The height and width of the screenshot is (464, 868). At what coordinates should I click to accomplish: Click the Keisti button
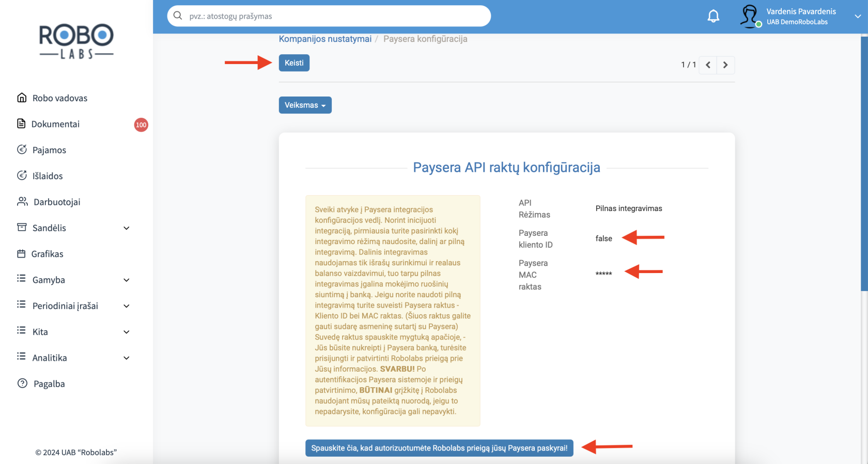294,63
